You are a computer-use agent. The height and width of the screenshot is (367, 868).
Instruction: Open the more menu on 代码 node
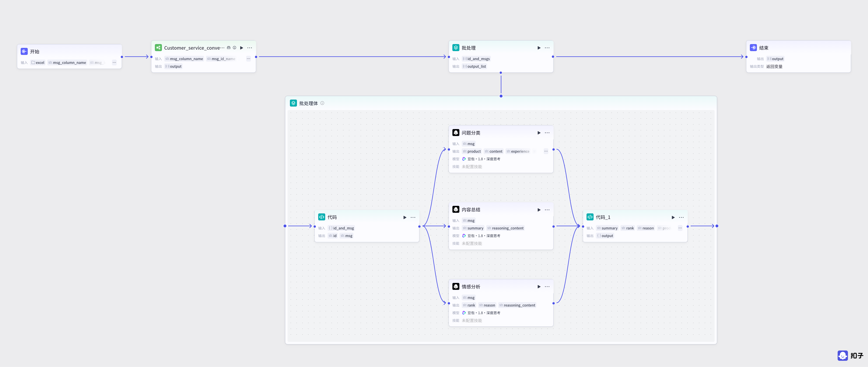pos(413,217)
